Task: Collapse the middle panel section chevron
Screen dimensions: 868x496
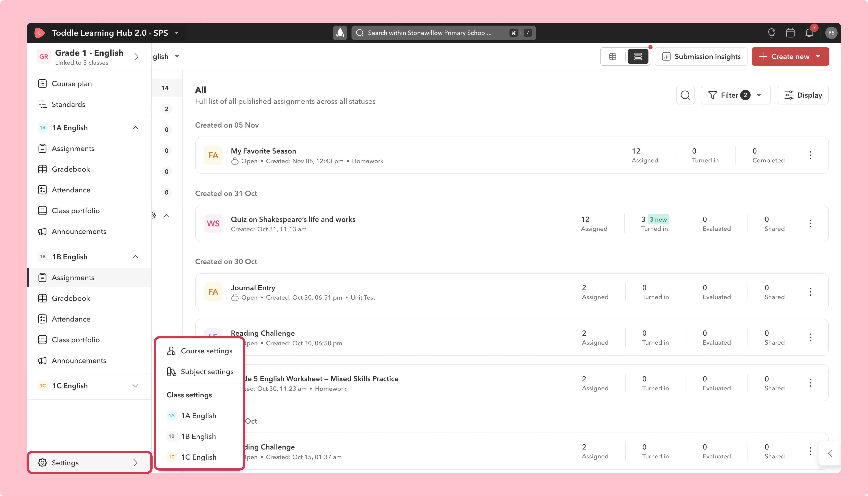Action: tap(167, 216)
